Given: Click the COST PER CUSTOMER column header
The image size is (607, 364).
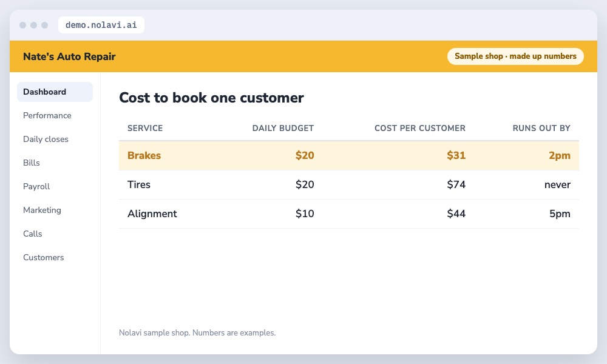Looking at the screenshot, I should [419, 128].
